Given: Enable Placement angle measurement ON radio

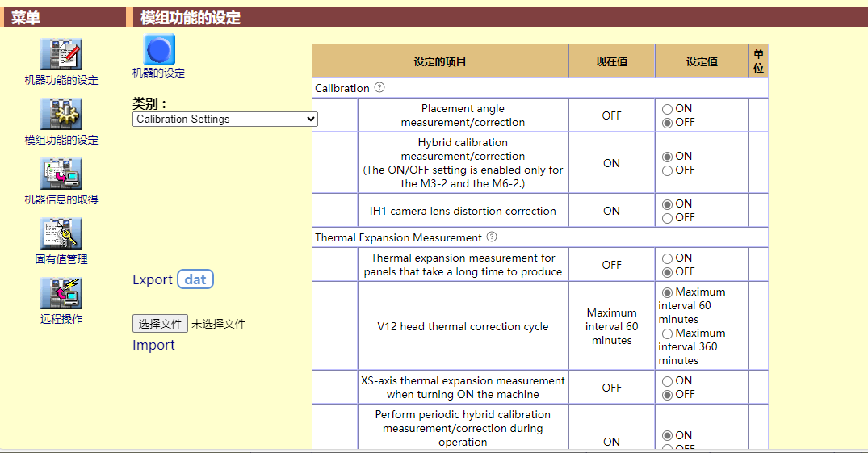Looking at the screenshot, I should coord(668,109).
